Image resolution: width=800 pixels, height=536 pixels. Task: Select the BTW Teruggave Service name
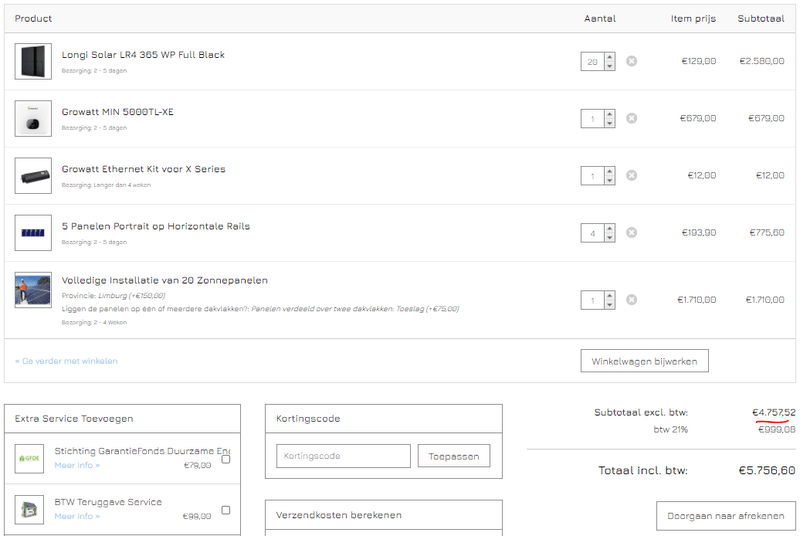[x=108, y=502]
